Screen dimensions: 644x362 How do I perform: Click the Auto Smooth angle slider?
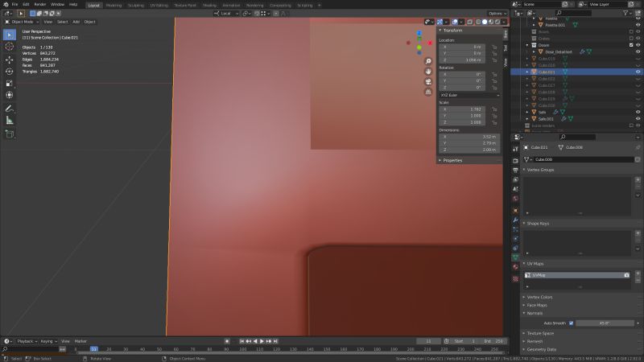click(x=605, y=323)
